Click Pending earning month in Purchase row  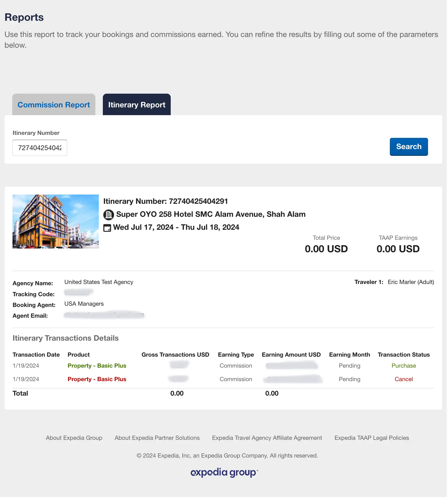click(349, 366)
